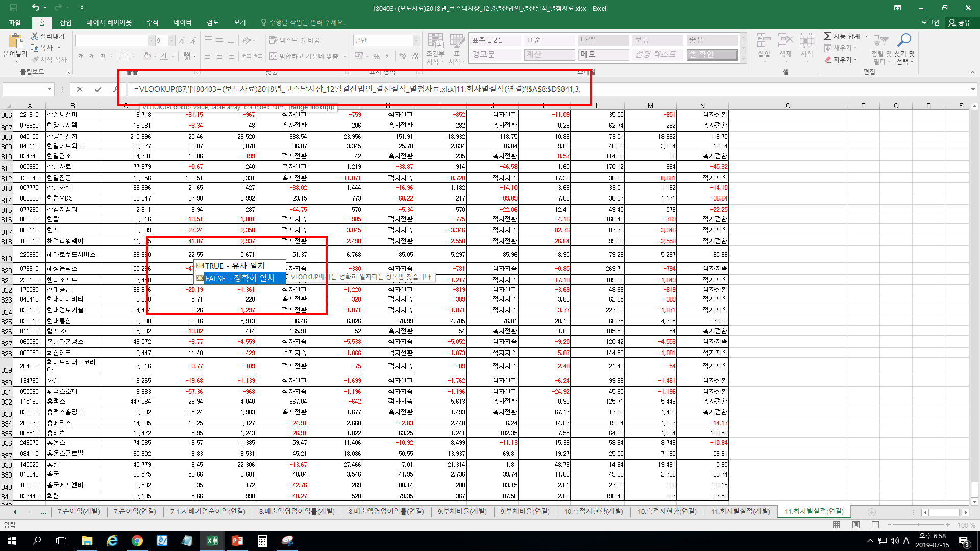Cancel formula entry with the X icon

(x=80, y=89)
